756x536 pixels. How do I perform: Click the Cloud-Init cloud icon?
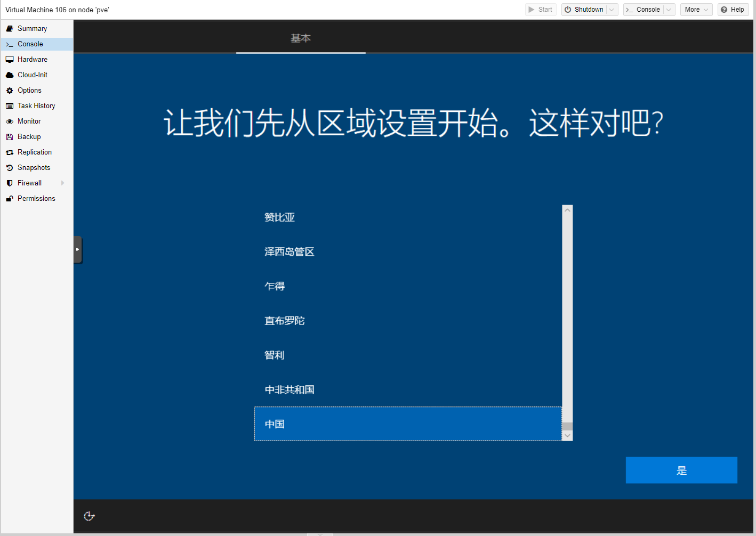(10, 75)
